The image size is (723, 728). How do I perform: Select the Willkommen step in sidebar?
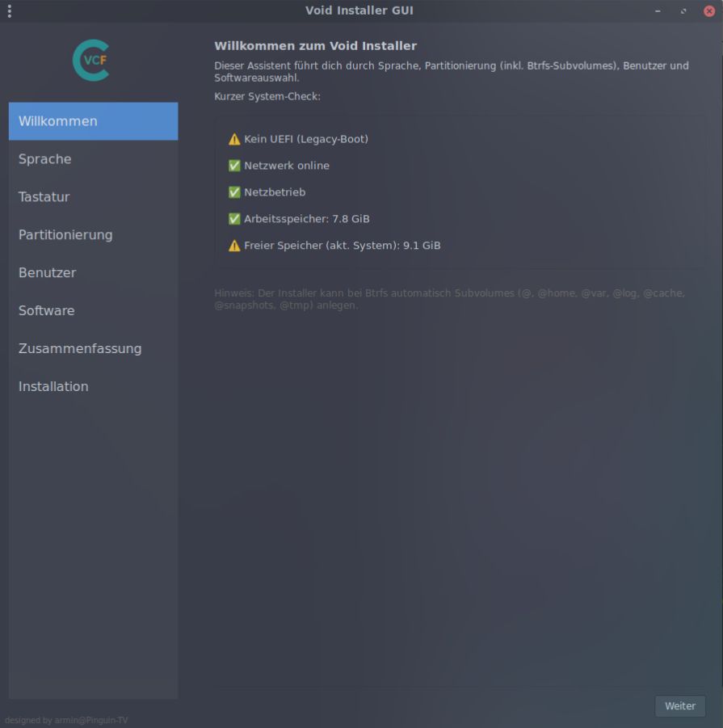(x=93, y=121)
